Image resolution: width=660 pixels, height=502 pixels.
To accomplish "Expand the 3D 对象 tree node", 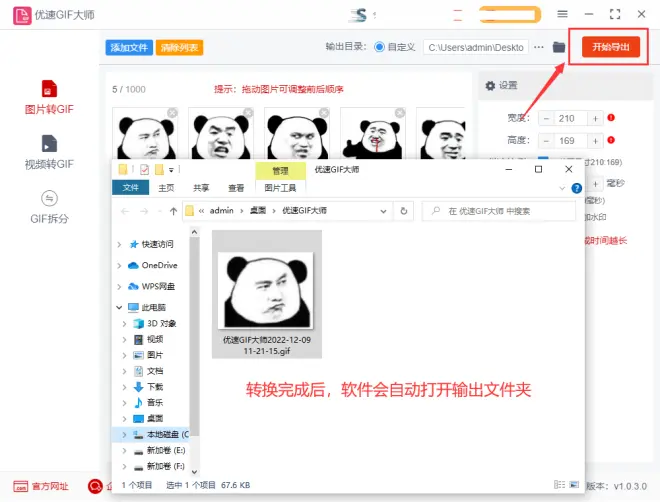I will pyautogui.click(x=125, y=324).
